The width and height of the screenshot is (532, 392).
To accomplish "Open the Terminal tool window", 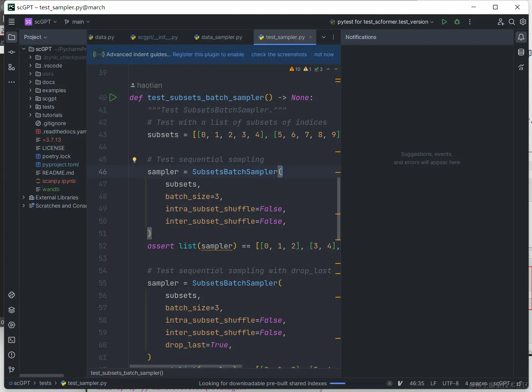I will click(12, 340).
